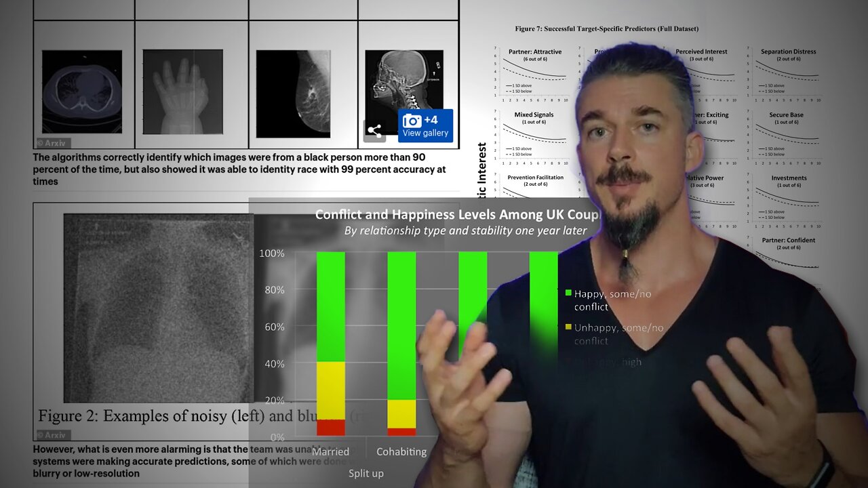Select the hand X-ray thumbnail
The width and height of the screenshot is (868, 488).
point(182,91)
